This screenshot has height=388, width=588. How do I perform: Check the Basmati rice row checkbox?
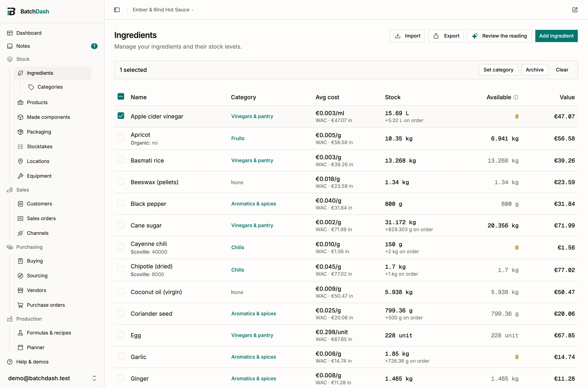tap(121, 160)
